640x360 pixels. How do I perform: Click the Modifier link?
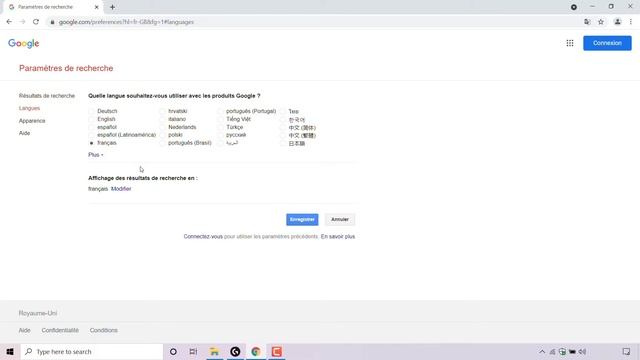pos(121,189)
